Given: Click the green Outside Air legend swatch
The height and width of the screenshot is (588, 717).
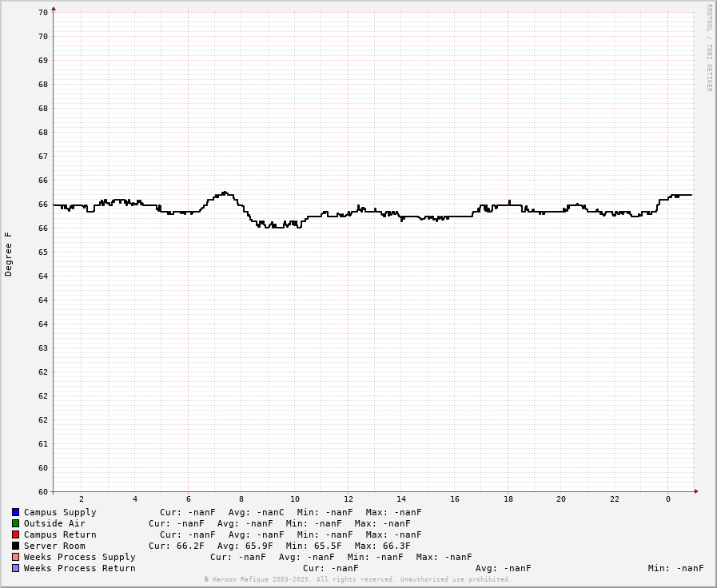Looking at the screenshot, I should pos(15,523).
